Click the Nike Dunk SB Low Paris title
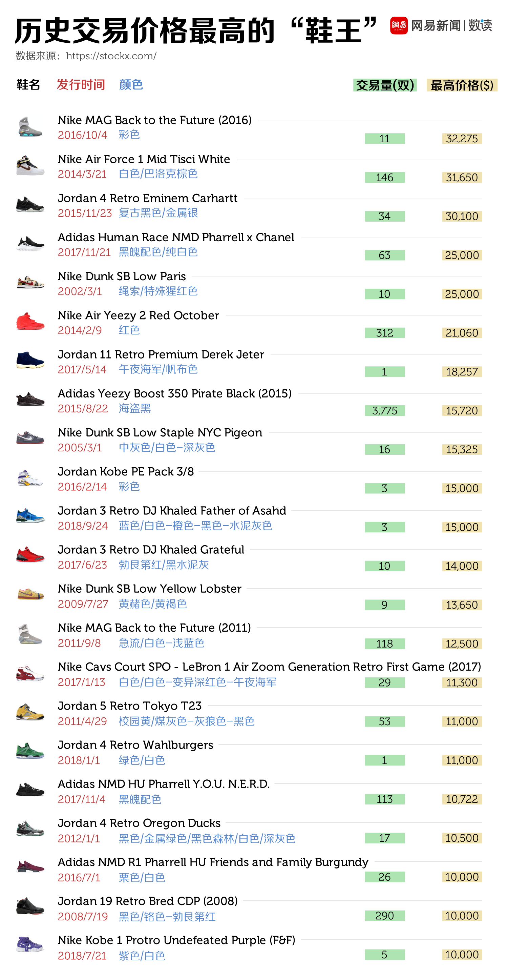This screenshot has width=508, height=980. [122, 276]
